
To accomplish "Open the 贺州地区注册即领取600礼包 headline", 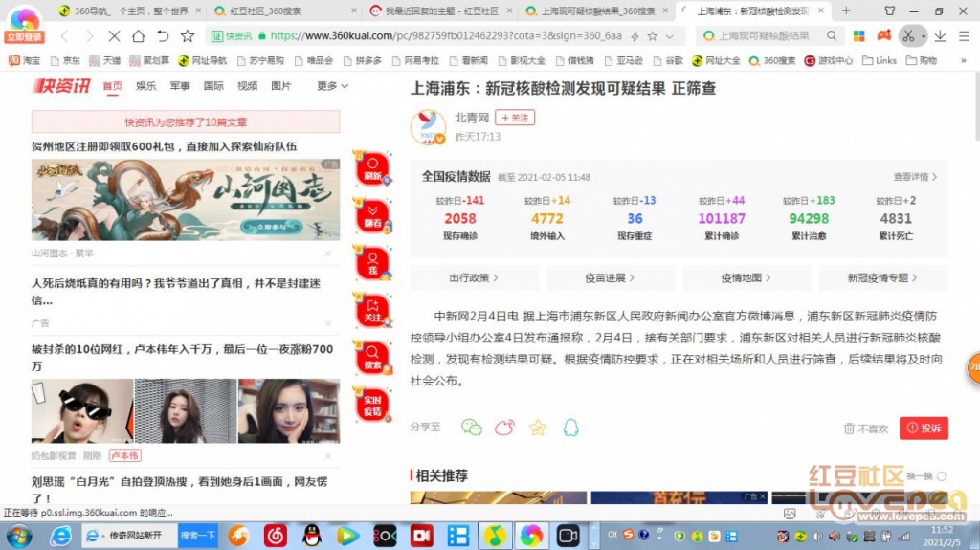I will pos(165,146).
